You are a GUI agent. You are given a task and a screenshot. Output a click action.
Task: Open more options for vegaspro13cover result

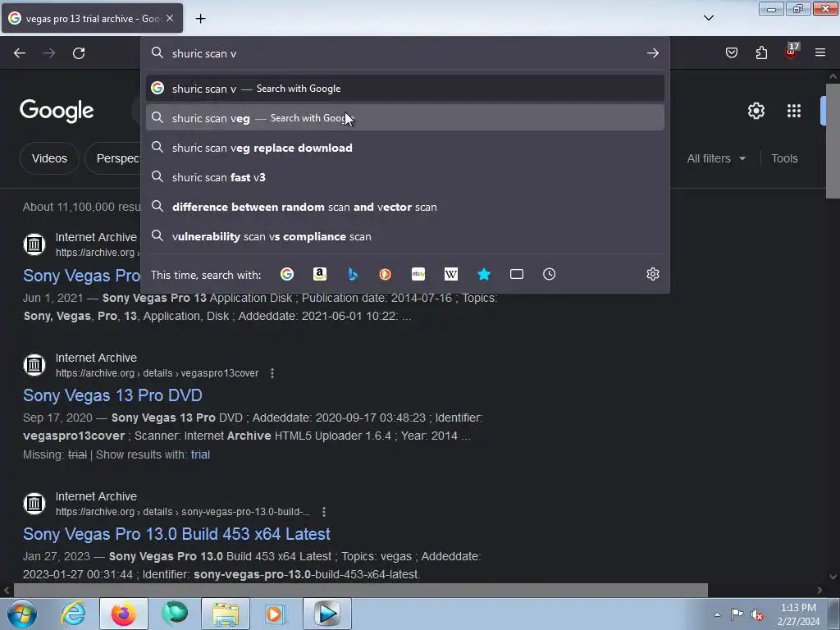[272, 373]
